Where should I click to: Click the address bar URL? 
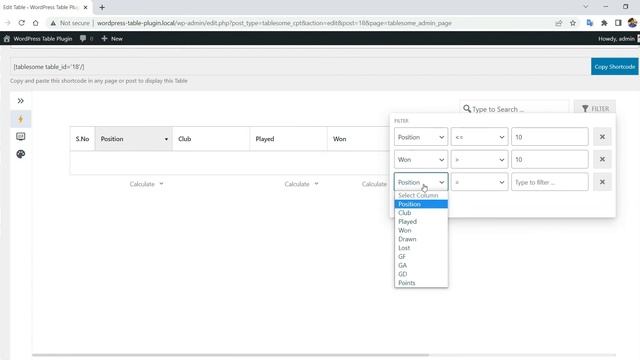274,23
